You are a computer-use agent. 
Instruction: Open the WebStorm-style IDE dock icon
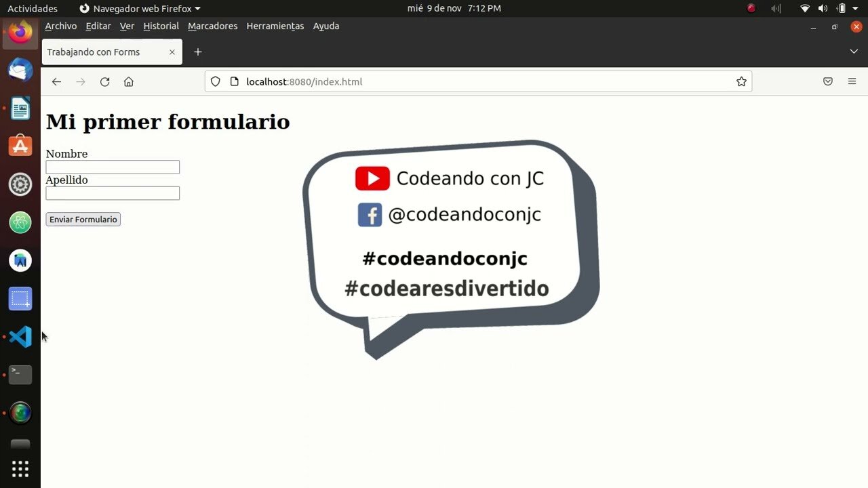click(x=20, y=260)
